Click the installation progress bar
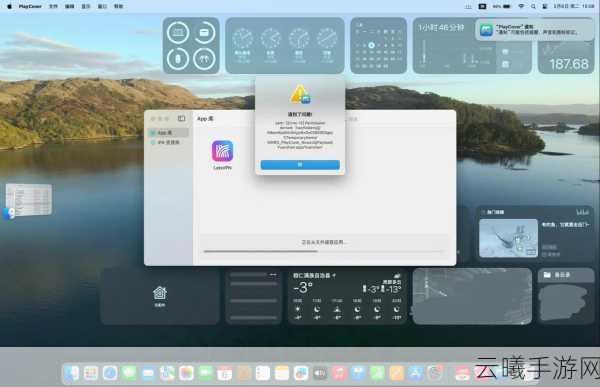 [324, 251]
